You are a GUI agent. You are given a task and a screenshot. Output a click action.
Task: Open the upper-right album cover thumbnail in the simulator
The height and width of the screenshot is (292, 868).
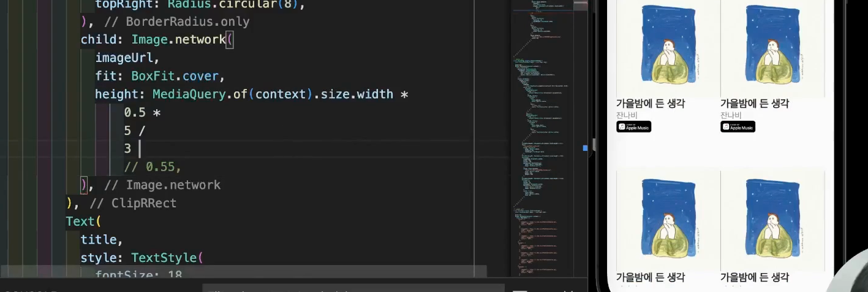(772, 48)
